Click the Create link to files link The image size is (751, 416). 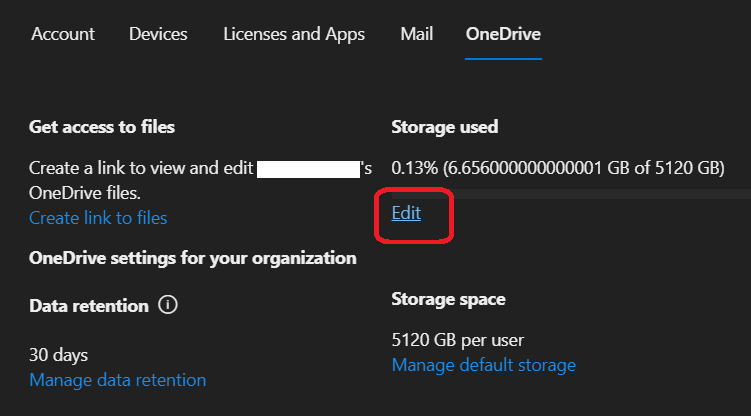tap(98, 218)
